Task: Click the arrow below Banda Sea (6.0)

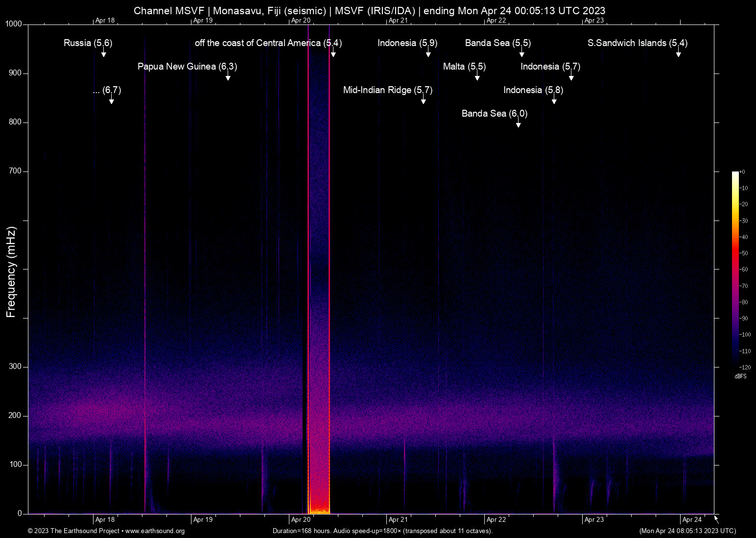Action: click(x=518, y=123)
